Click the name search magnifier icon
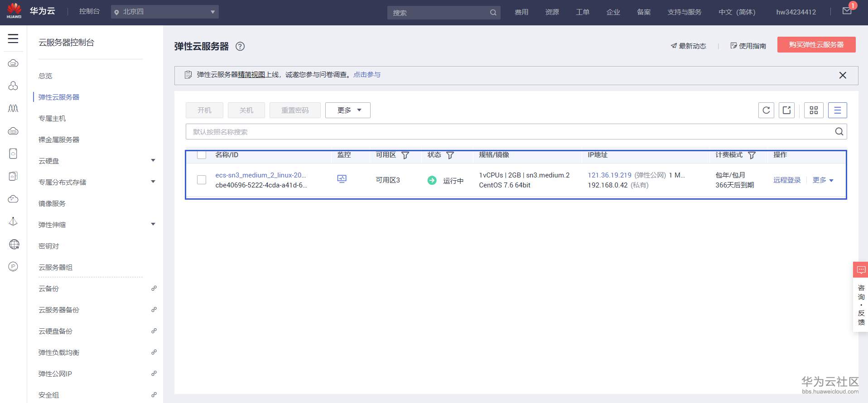 point(839,132)
